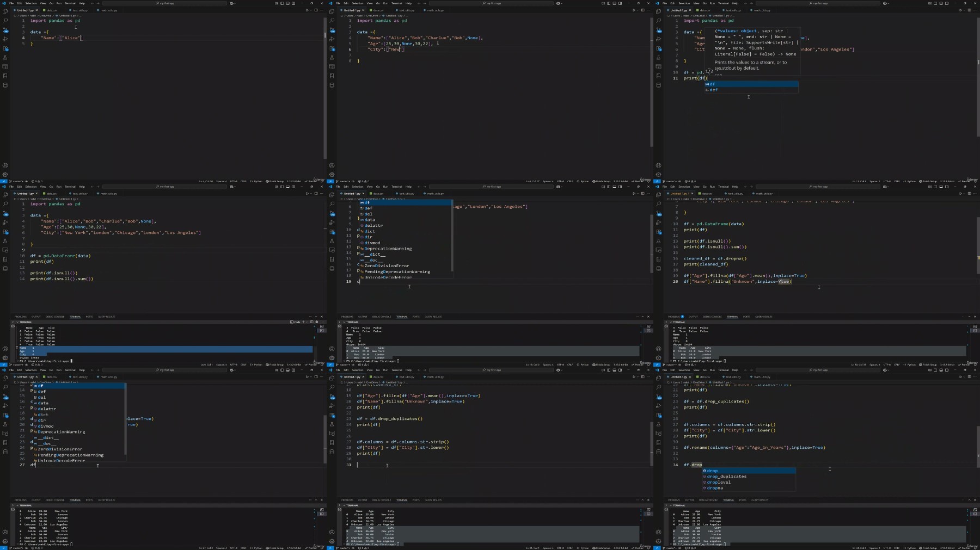Viewport: 980px width, 550px height.
Task: Toggle Secondary Side Bar in top-right title bar
Action: (947, 3)
